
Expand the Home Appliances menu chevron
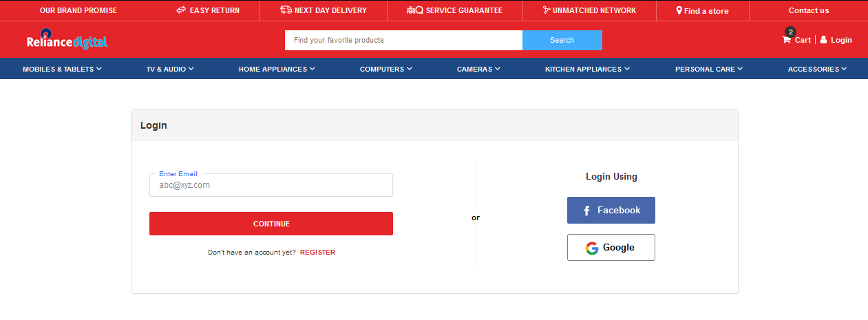(x=313, y=69)
